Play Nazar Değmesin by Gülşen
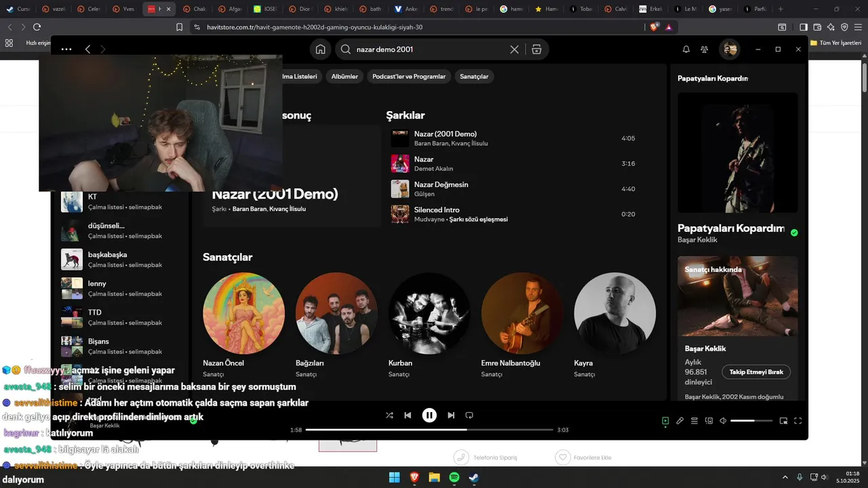 (513, 189)
